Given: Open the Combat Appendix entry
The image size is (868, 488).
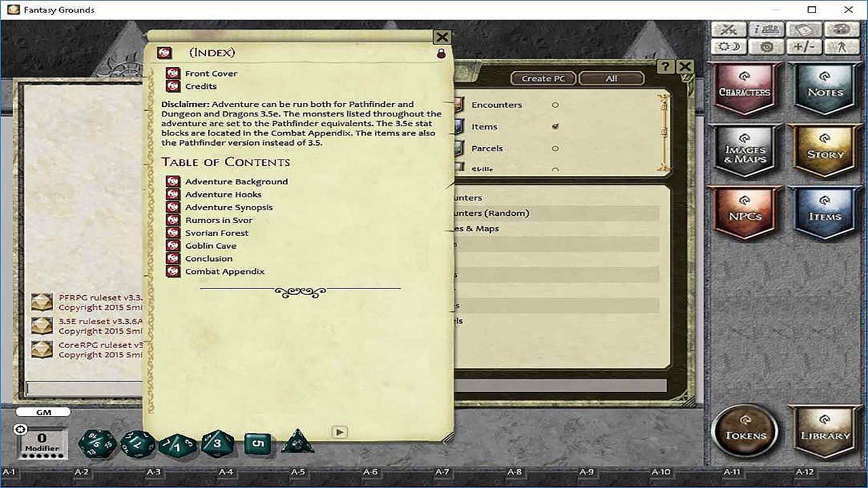Looking at the screenshot, I should 225,272.
